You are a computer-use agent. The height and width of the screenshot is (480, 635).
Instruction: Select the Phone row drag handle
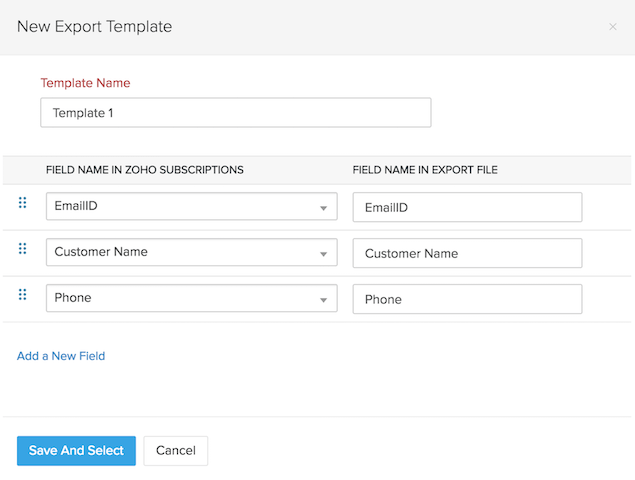(22, 295)
